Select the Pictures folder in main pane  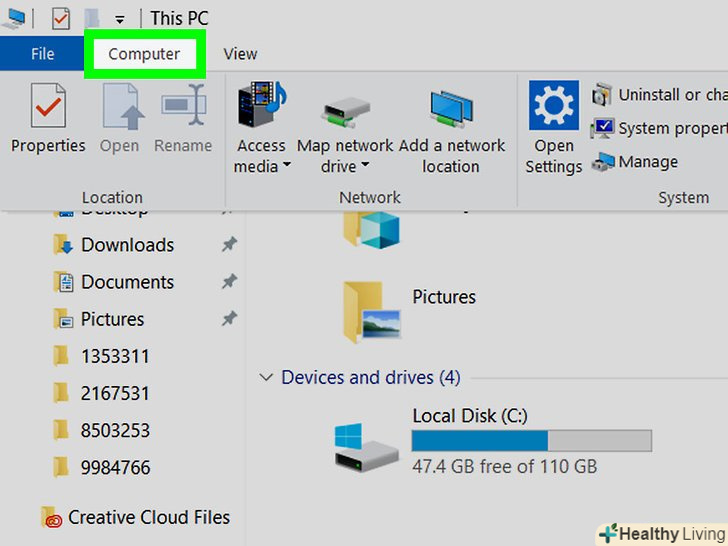409,312
